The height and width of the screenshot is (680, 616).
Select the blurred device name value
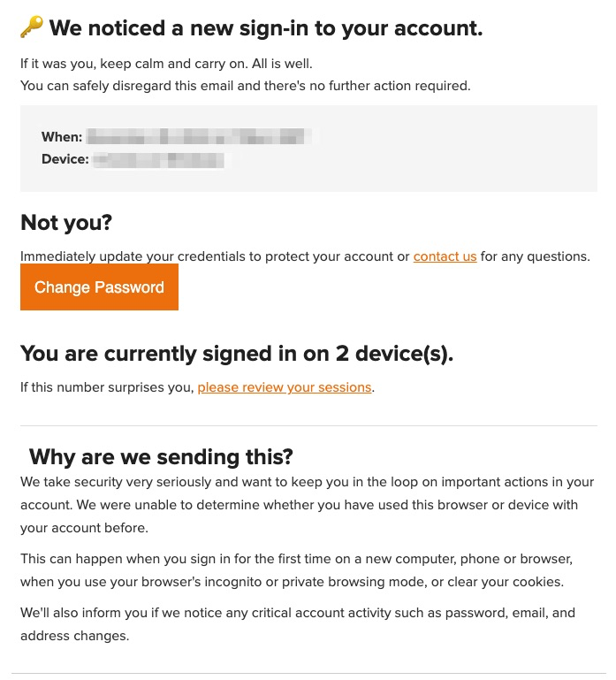[157, 160]
